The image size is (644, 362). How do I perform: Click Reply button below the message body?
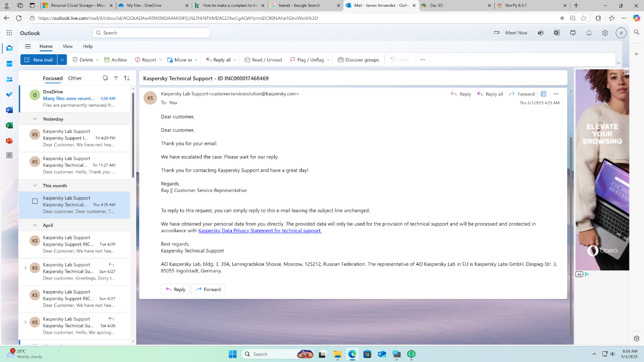tap(175, 289)
